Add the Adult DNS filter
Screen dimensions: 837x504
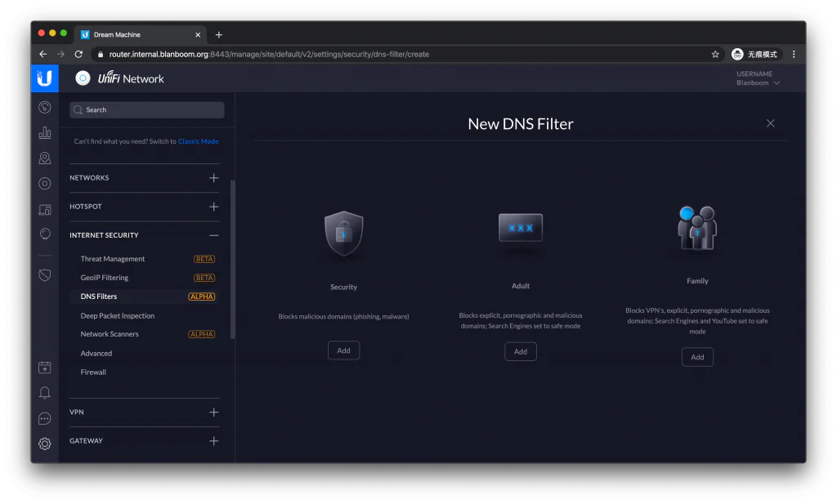coord(521,351)
